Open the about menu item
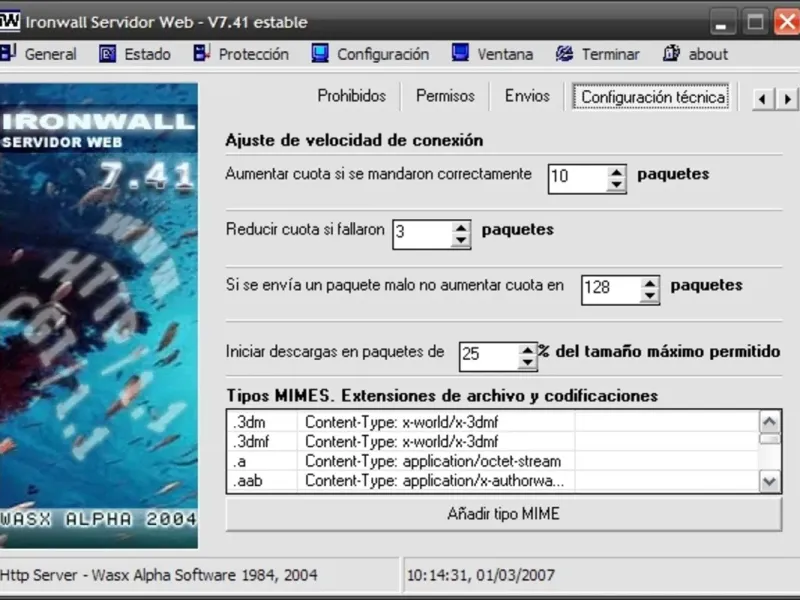 tap(708, 54)
